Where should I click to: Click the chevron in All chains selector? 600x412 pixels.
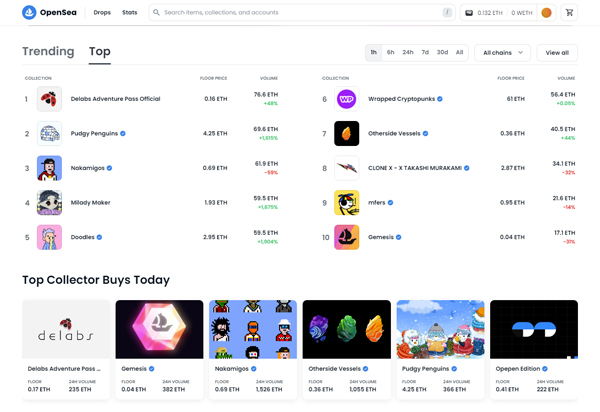(520, 52)
